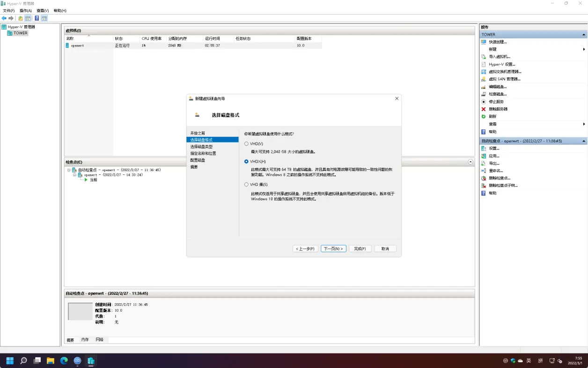
Task: Click 帮助 under the checkpoint actions section
Action: (x=492, y=193)
